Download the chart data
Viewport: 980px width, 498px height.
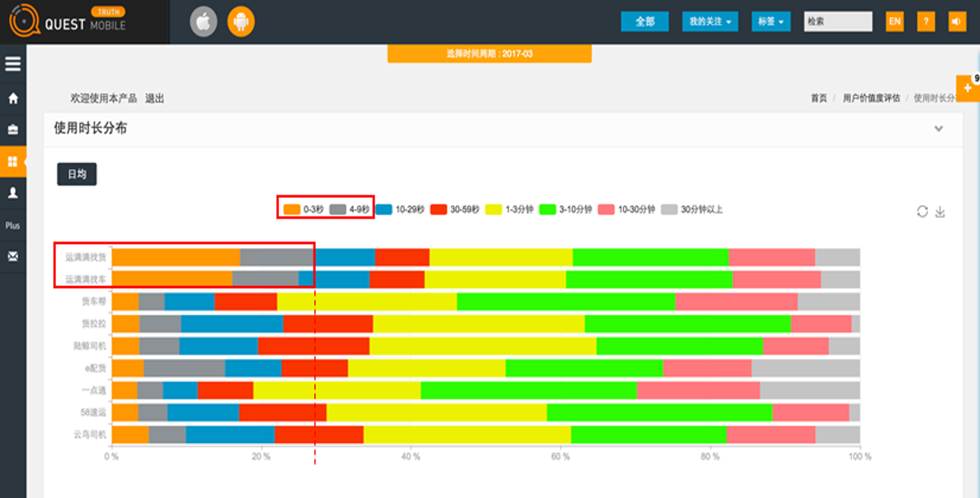coord(940,212)
